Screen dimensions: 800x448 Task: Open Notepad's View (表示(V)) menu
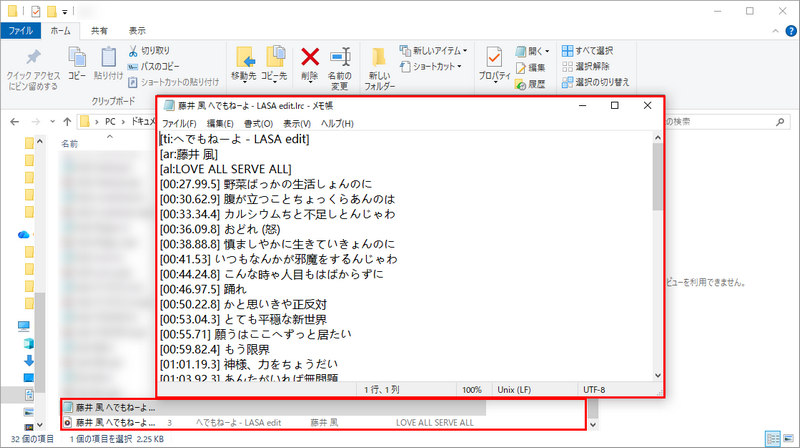tap(297, 123)
